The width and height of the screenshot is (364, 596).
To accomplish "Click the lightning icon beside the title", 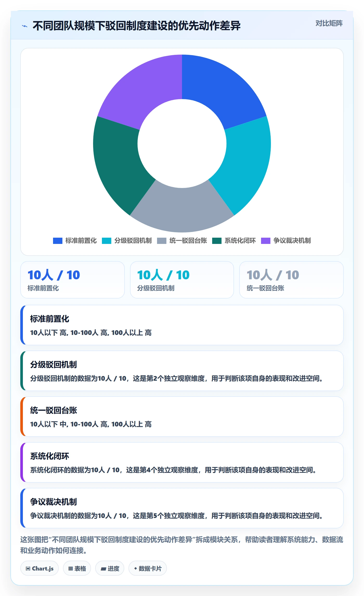I will (x=25, y=26).
